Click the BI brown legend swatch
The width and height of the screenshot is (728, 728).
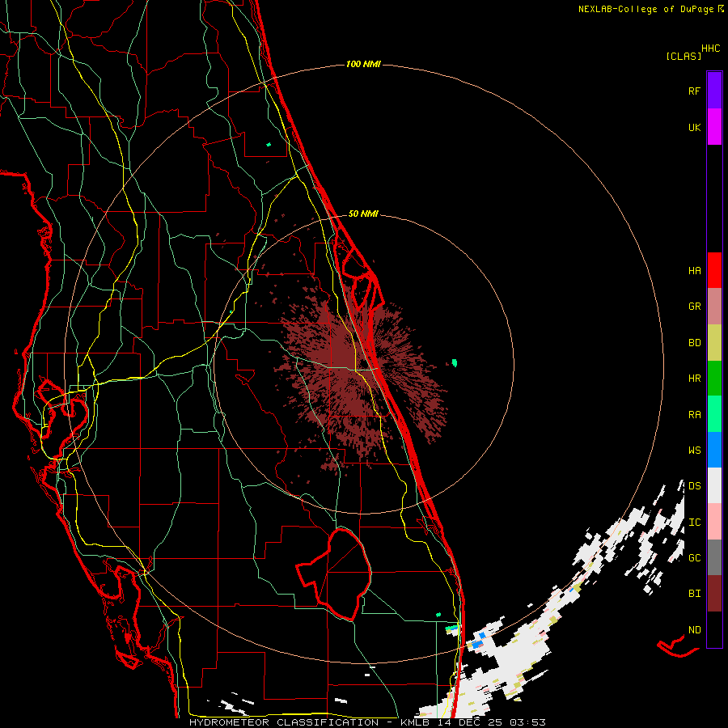(714, 594)
